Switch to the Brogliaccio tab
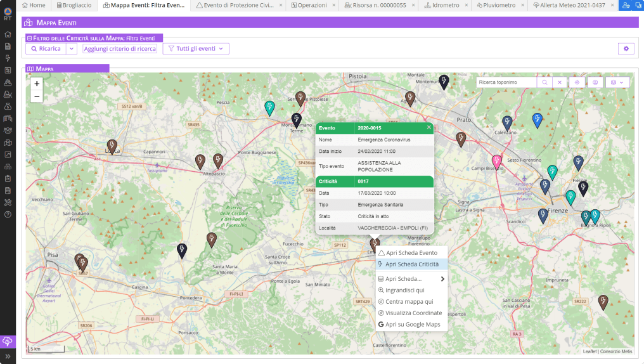Image resolution: width=644 pixels, height=364 pixels. (x=74, y=5)
